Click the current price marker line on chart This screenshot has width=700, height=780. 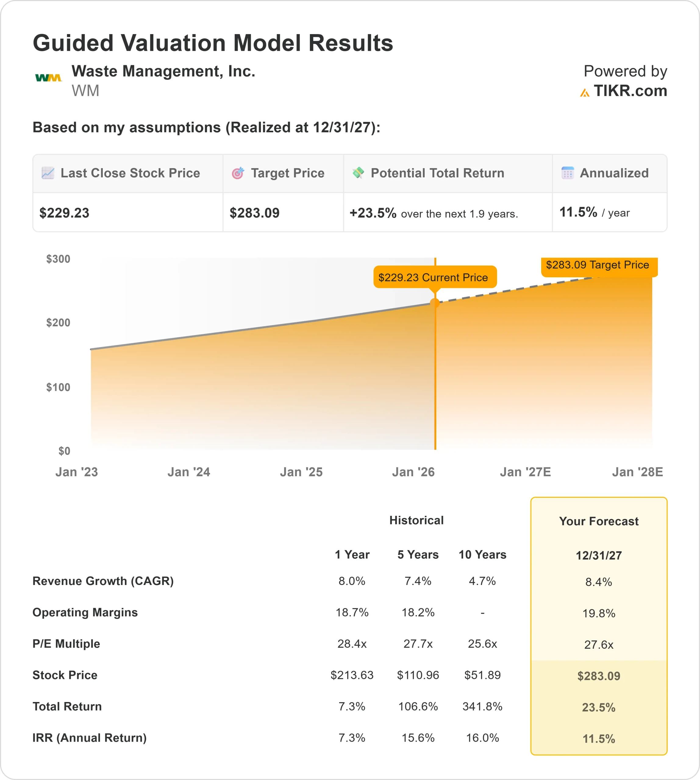point(435,365)
